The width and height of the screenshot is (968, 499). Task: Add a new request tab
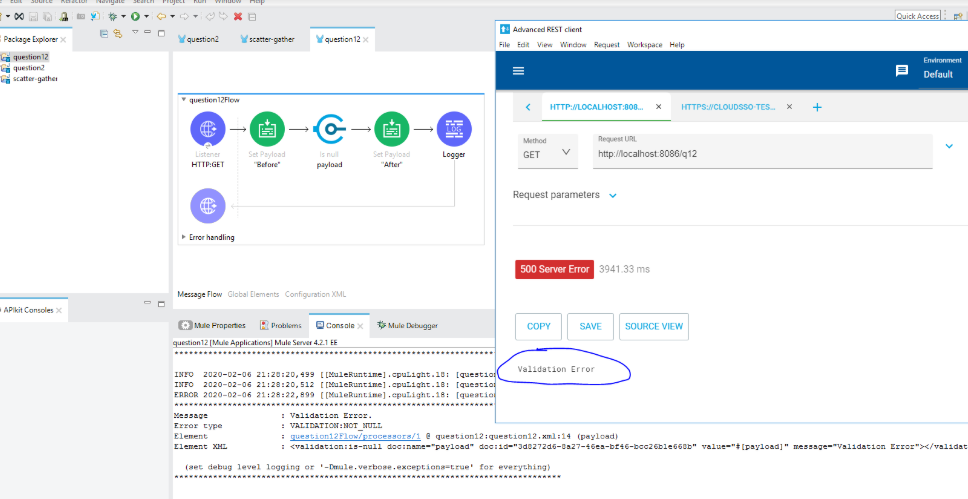tap(817, 107)
